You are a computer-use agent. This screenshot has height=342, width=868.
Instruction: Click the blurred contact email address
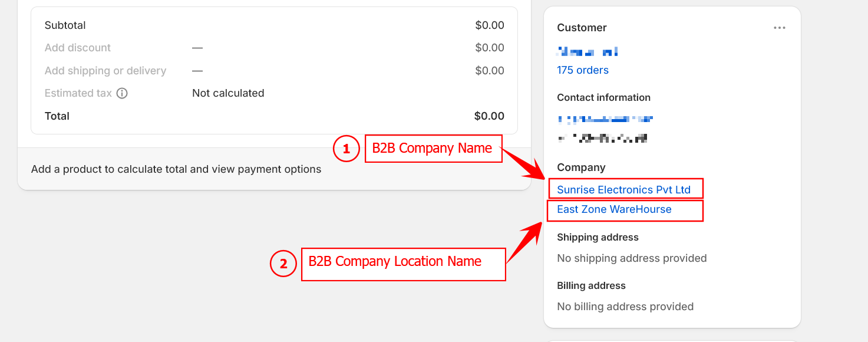(605, 119)
